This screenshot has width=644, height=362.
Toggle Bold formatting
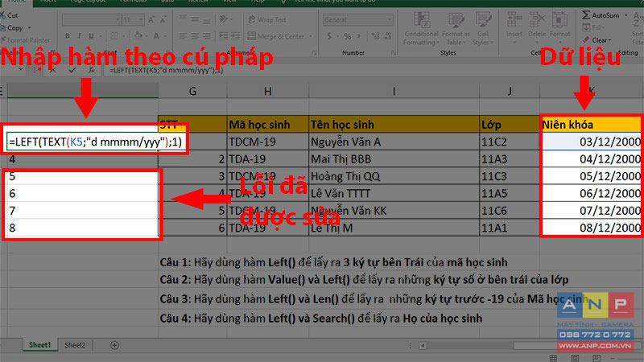coord(68,36)
